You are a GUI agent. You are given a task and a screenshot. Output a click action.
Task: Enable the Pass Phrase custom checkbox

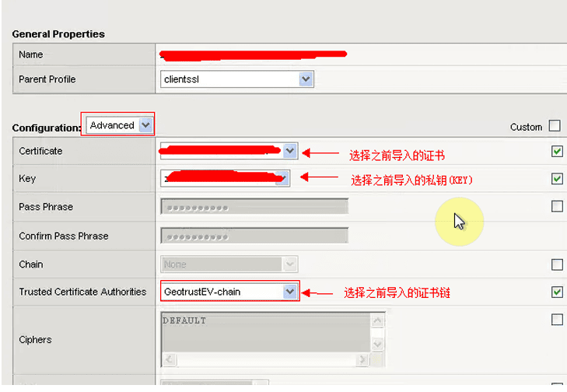557,207
